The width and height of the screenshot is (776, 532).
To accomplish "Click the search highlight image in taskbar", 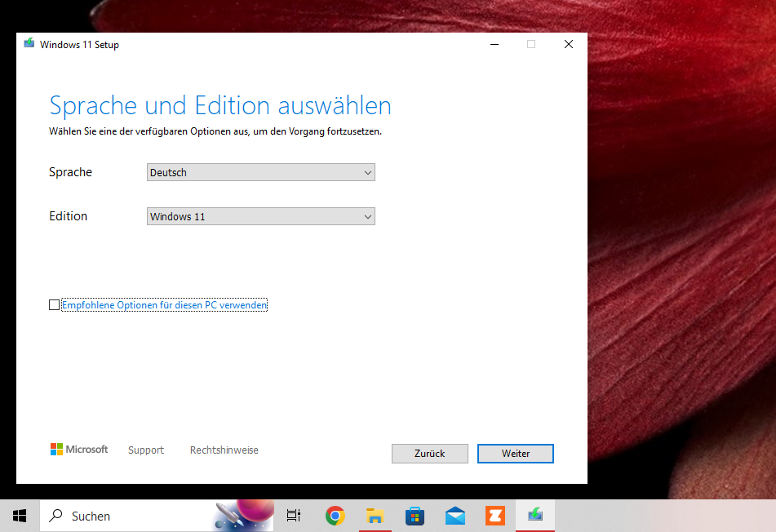I will tap(243, 516).
